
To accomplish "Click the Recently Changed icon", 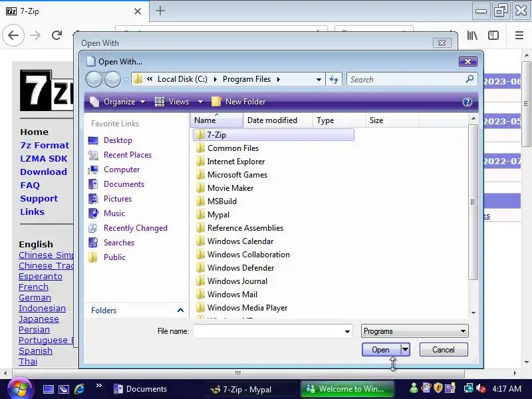I will tap(93, 228).
